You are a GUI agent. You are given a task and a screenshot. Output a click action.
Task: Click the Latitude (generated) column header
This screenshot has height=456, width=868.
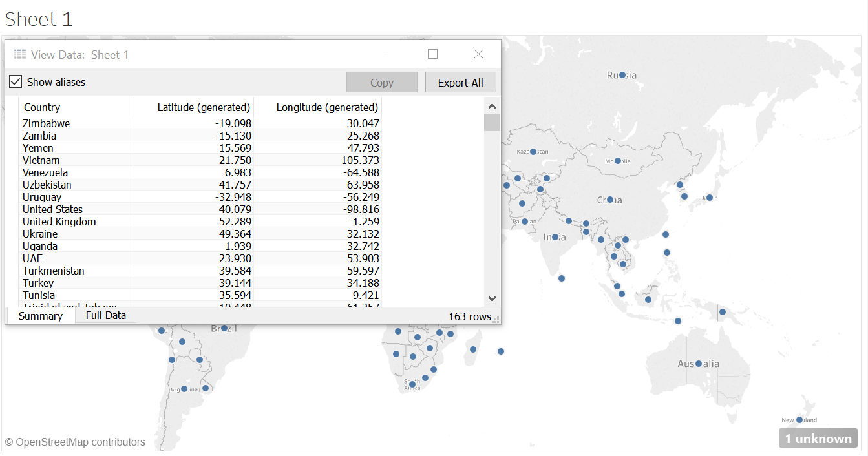click(203, 107)
